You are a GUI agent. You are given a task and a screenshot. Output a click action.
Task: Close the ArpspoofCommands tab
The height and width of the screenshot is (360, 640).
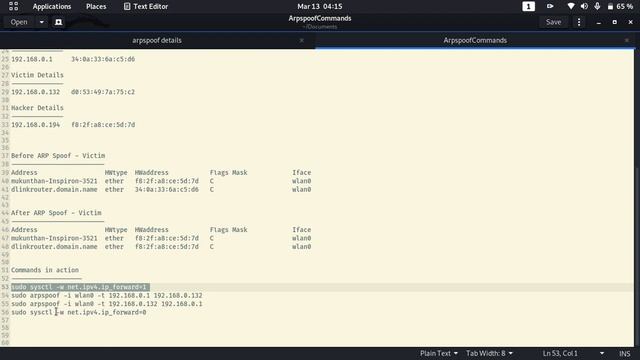(x=627, y=40)
